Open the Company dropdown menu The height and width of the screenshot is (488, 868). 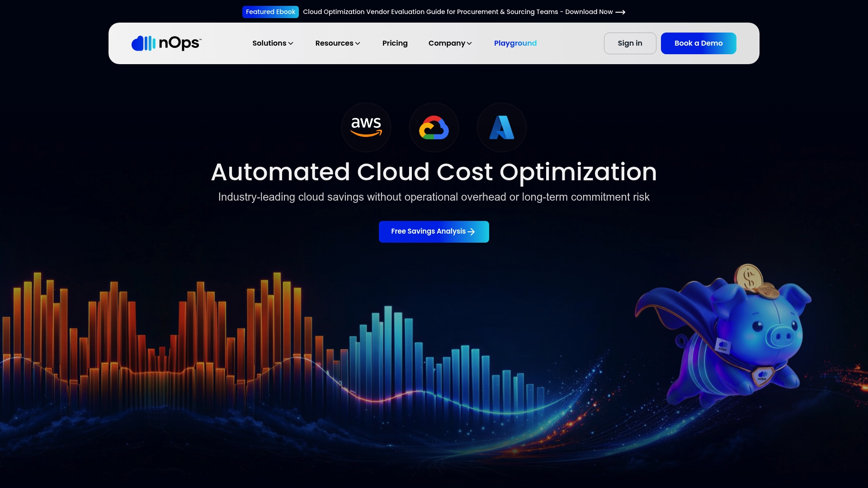click(450, 43)
